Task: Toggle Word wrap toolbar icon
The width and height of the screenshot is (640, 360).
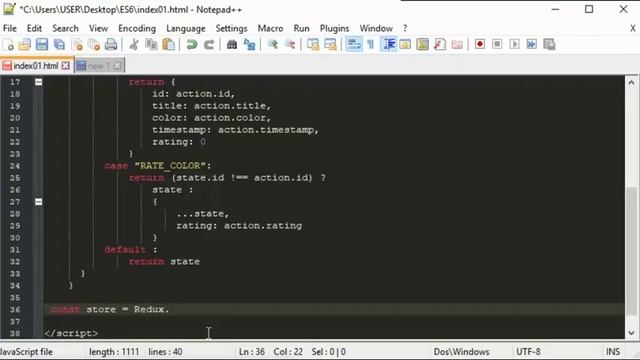Action: tap(353, 44)
